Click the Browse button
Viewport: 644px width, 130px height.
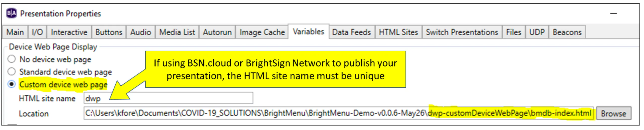[613, 113]
